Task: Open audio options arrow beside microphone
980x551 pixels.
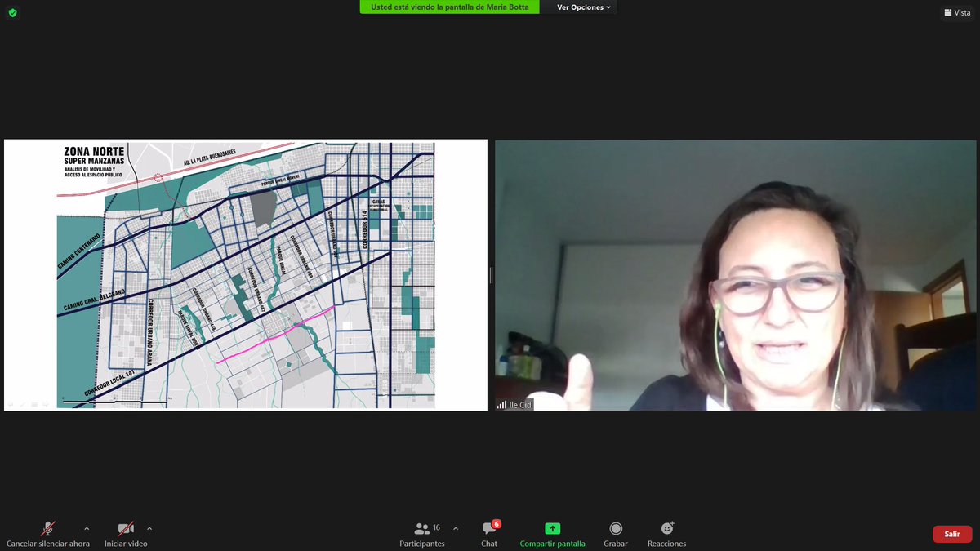Action: pos(87,528)
